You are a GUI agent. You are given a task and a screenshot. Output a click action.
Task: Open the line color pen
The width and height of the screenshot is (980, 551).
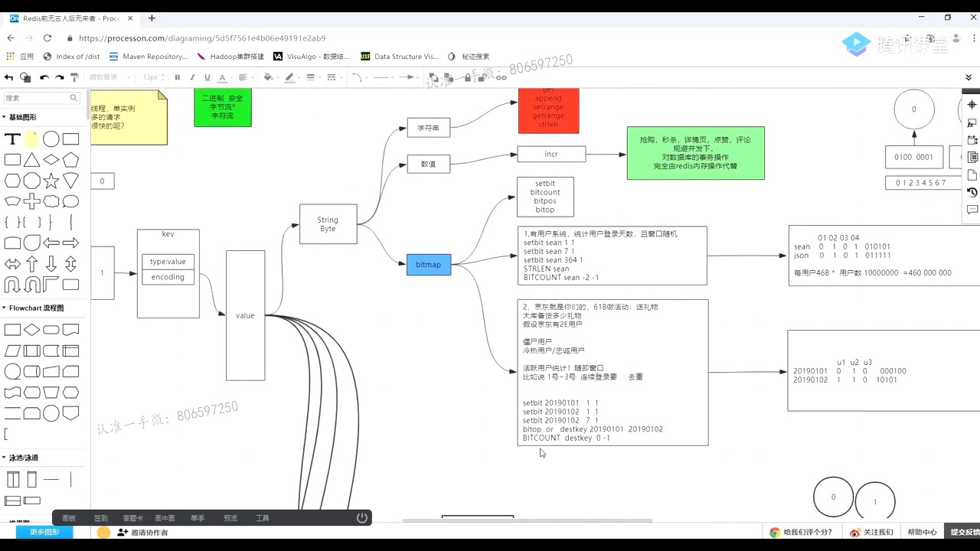(x=291, y=77)
